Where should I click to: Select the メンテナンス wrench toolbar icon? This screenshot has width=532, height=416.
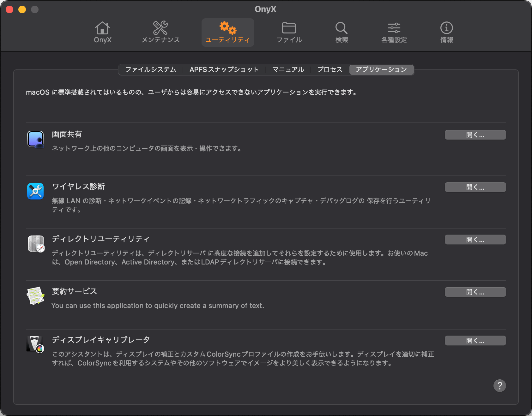160,33
